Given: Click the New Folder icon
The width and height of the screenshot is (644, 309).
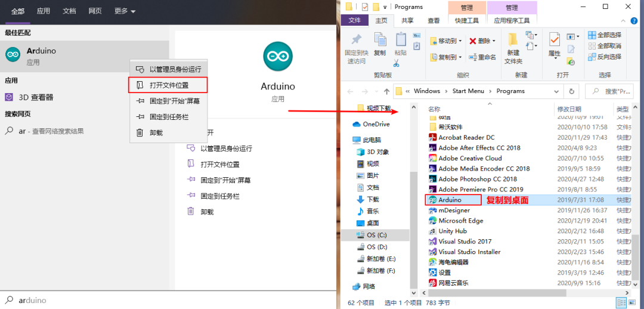Looking at the screenshot, I should coord(513,39).
